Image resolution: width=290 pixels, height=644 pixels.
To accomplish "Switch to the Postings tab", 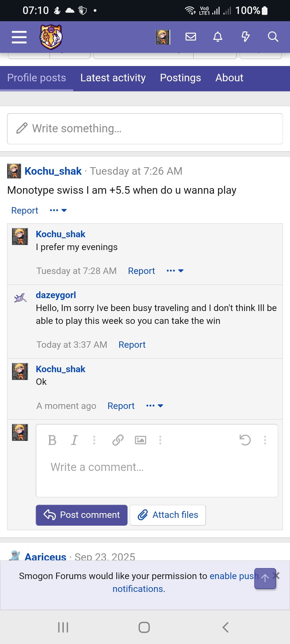I will pyautogui.click(x=180, y=78).
